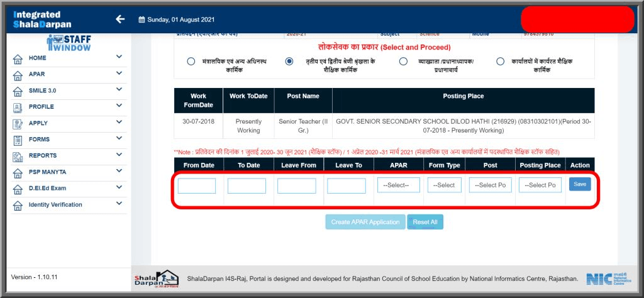The width and height of the screenshot is (644, 298).
Task: Click the back arrow icon in header
Action: pos(120,19)
